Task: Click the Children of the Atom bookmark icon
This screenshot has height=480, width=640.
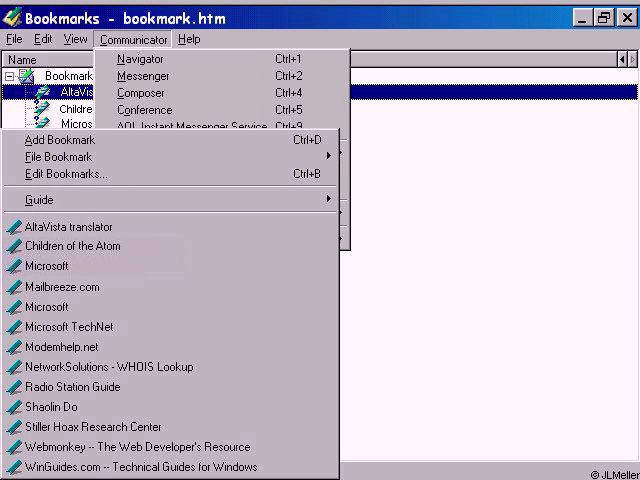Action: tap(14, 247)
